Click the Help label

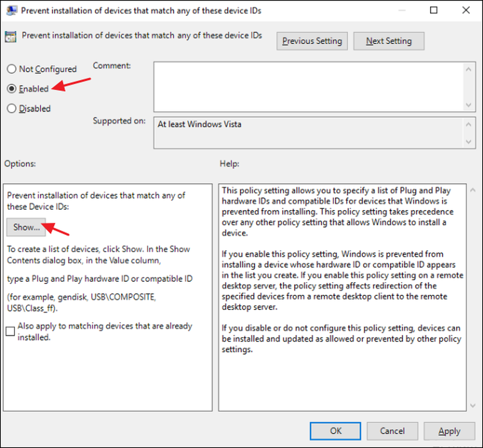pos(229,164)
